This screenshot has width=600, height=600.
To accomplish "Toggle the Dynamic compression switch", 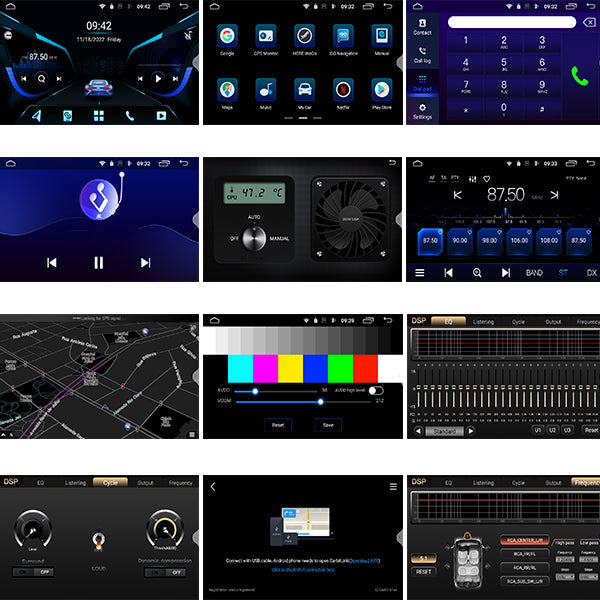I will 167,572.
